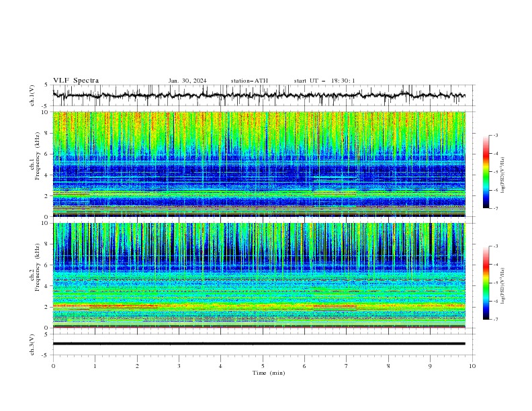532x411 pixels.
Task: Click inside the ch.1 frequency spectrogram
Action: tap(259, 164)
